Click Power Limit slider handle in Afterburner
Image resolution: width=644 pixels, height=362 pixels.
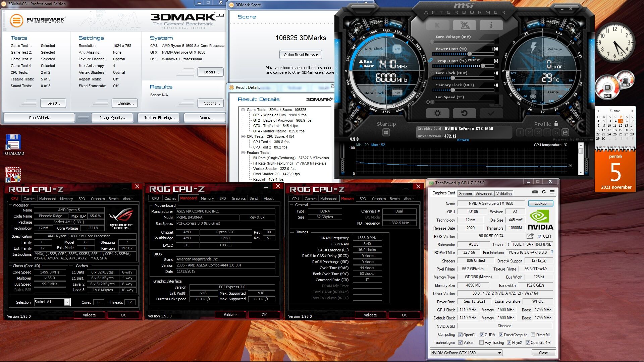[469, 54]
